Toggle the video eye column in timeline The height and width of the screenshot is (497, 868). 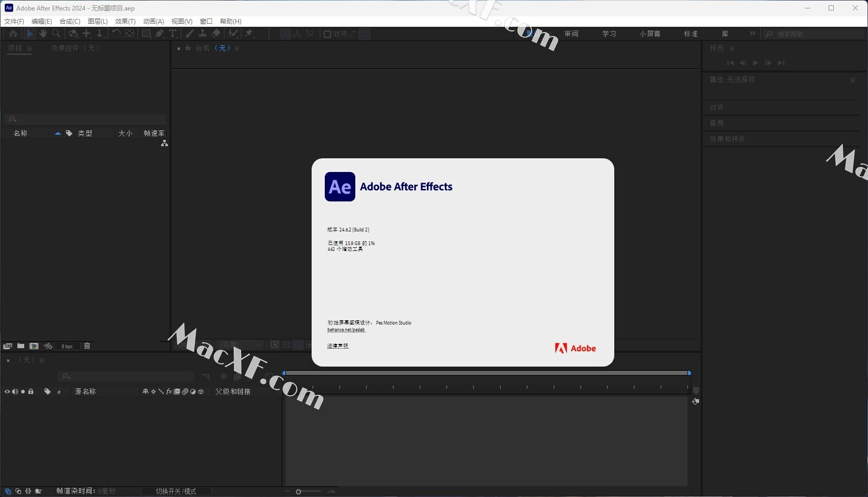[7, 392]
